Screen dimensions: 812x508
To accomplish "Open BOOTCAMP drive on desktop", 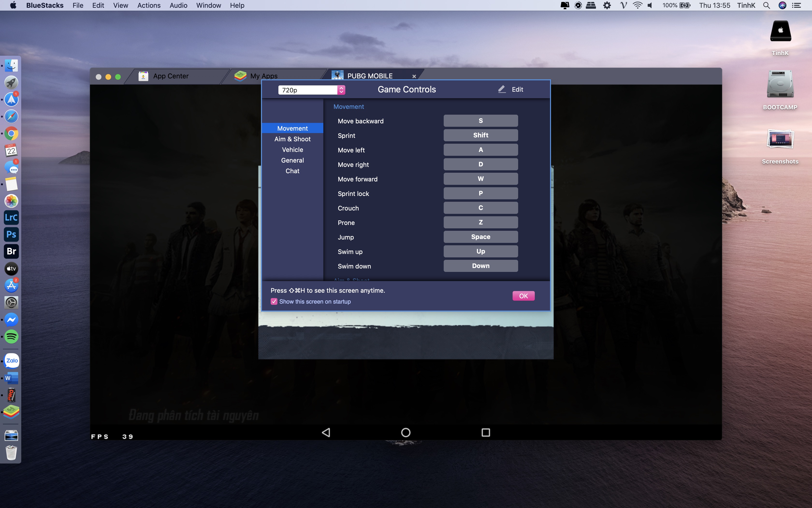I will (780, 84).
